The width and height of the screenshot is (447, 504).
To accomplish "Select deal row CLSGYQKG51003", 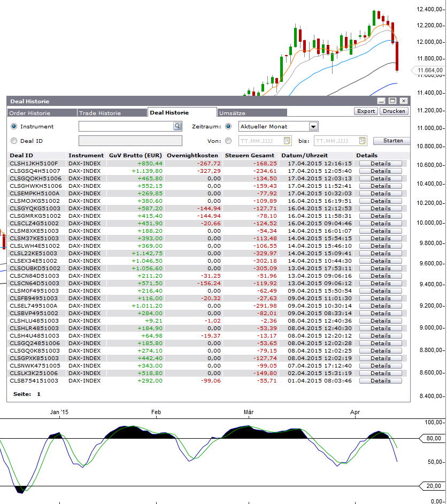I will (207, 208).
